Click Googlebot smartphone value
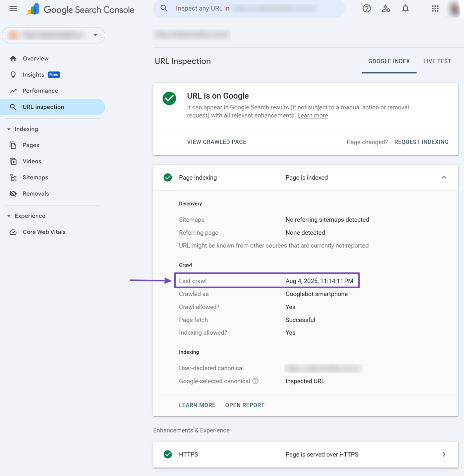The height and width of the screenshot is (476, 464). [x=317, y=294]
